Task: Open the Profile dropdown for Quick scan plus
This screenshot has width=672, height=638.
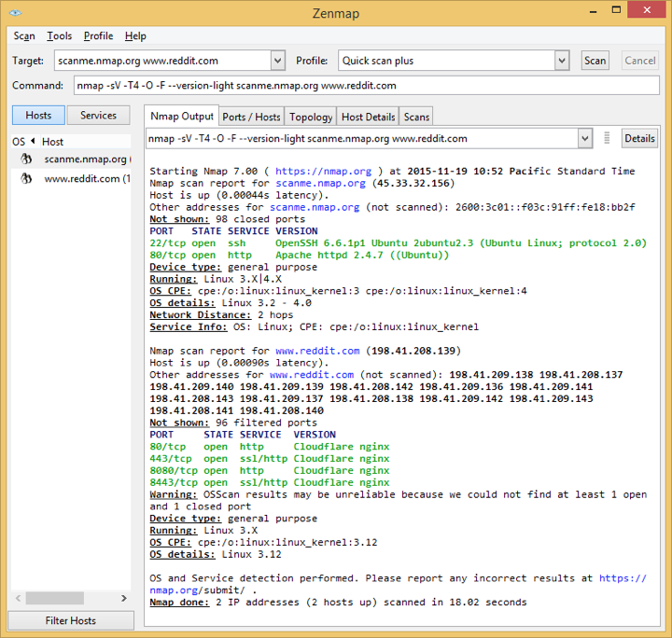Action: point(562,61)
